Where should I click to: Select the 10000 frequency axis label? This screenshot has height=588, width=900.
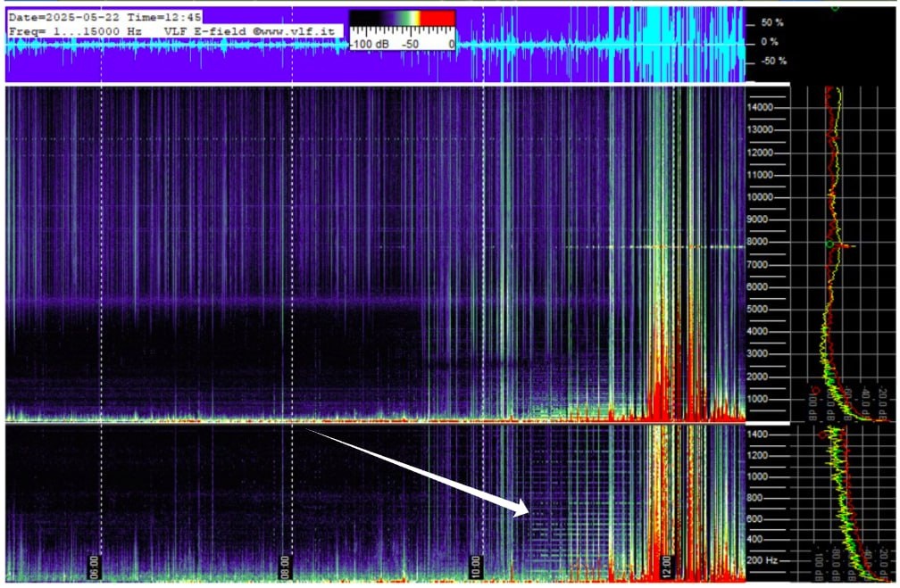(760, 197)
